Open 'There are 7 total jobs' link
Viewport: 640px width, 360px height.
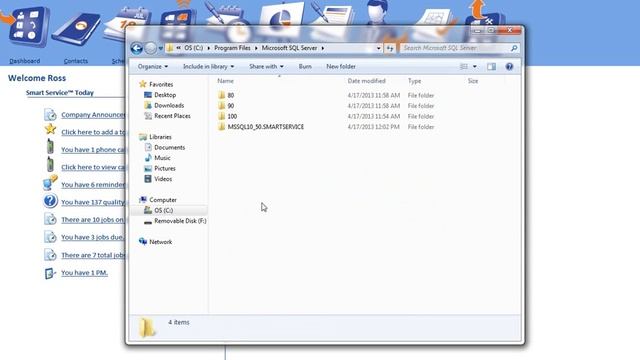click(93, 255)
